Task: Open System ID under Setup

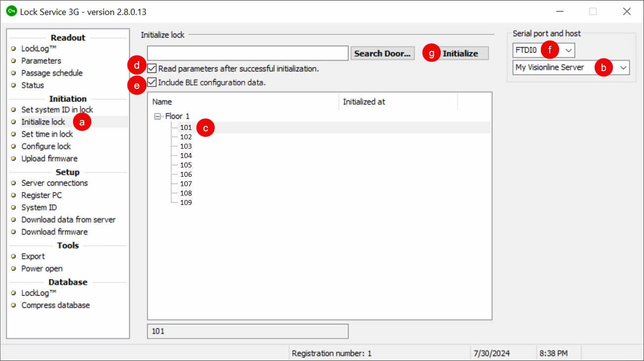Action: click(x=39, y=207)
